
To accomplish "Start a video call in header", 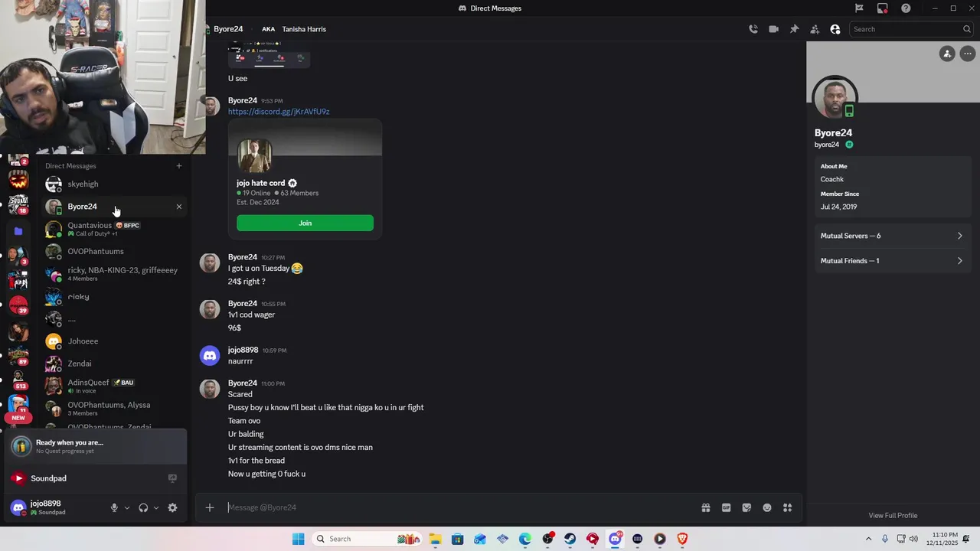I will 773,29.
